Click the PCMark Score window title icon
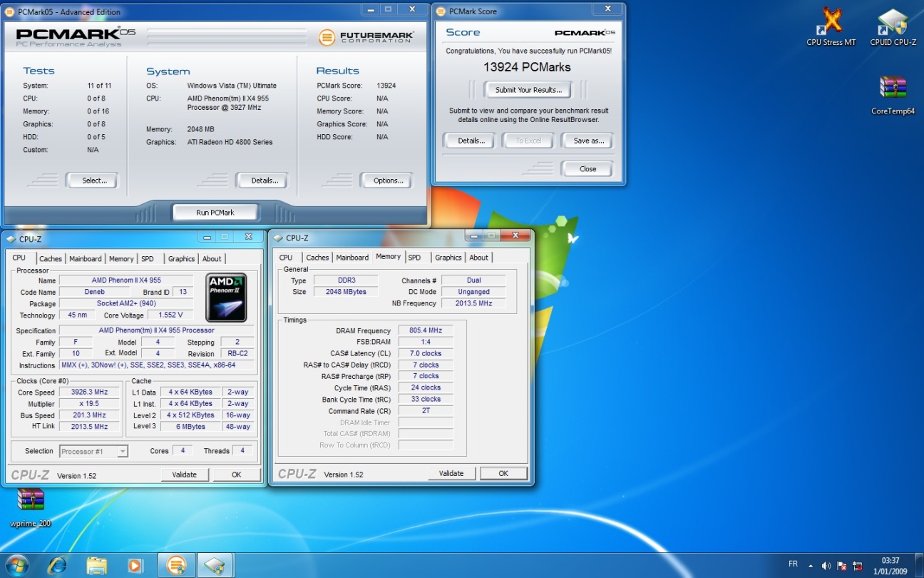The height and width of the screenshot is (578, 924). (441, 11)
